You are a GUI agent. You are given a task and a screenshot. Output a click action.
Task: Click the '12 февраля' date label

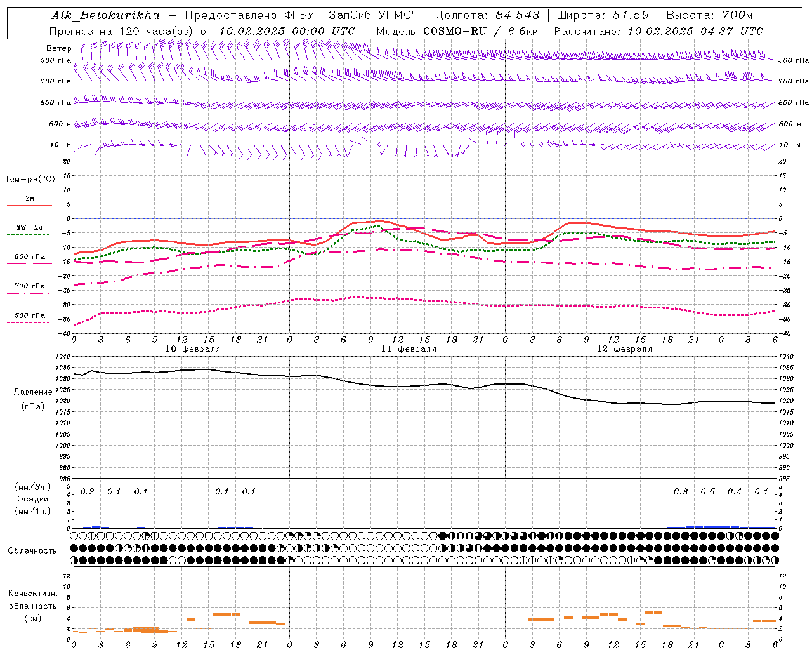coord(624,349)
